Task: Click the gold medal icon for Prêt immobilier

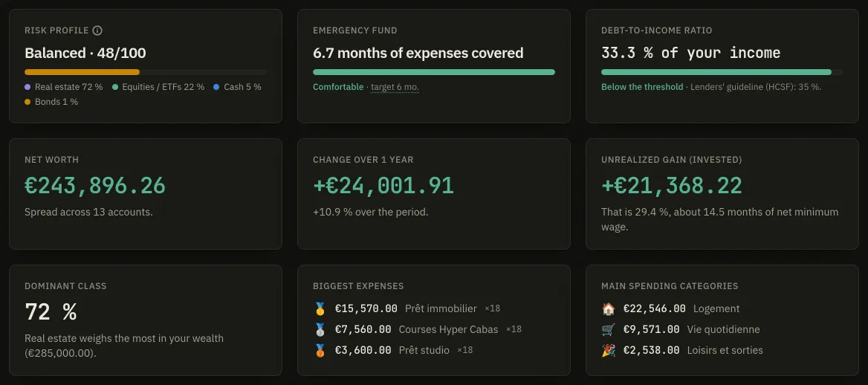Action: click(320, 308)
